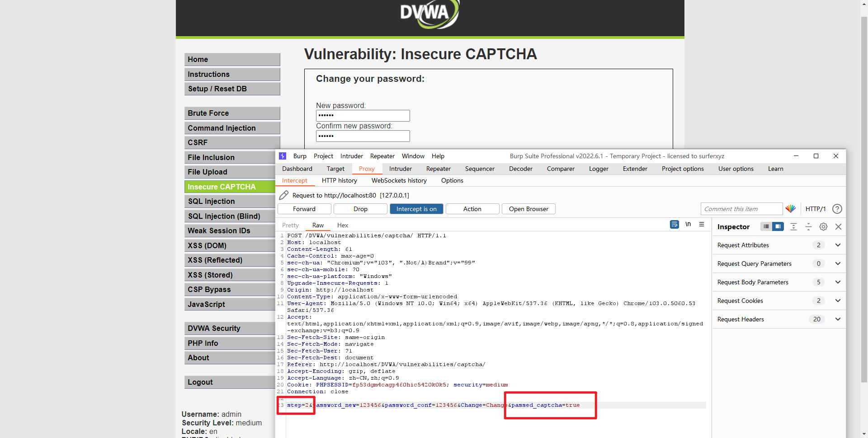Viewport: 868px width, 438px height.
Task: Open the Learn tab
Action: [775, 169]
